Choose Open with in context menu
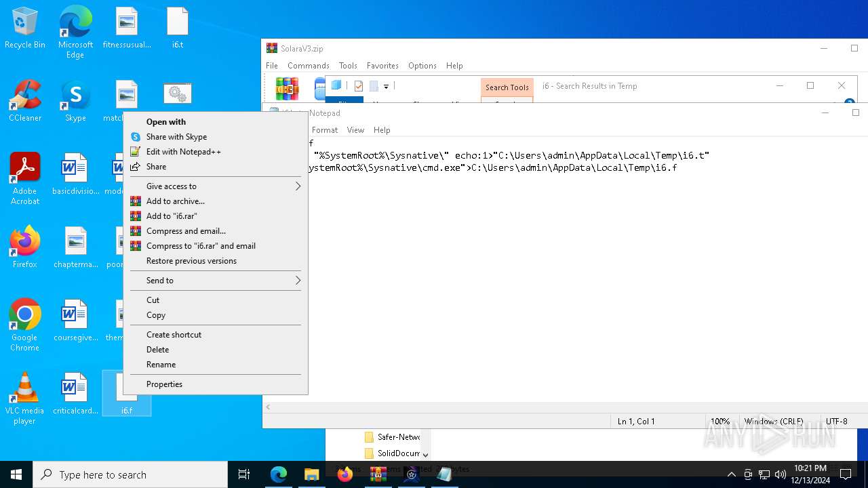This screenshot has width=868, height=488. [216, 122]
